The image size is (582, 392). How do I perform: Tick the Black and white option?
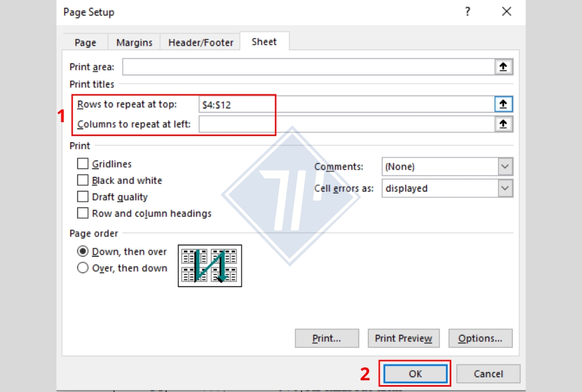(x=82, y=180)
